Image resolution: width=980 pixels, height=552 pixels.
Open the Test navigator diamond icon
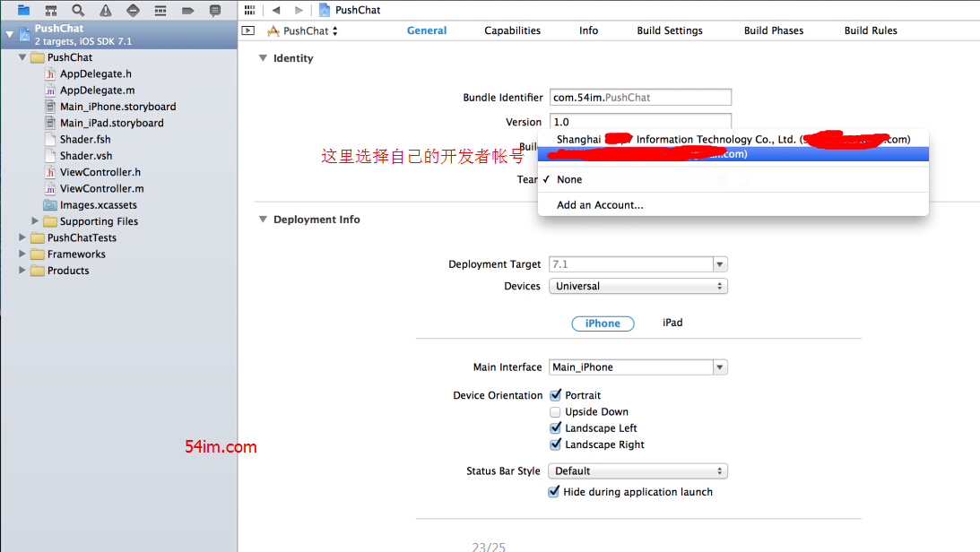click(133, 11)
